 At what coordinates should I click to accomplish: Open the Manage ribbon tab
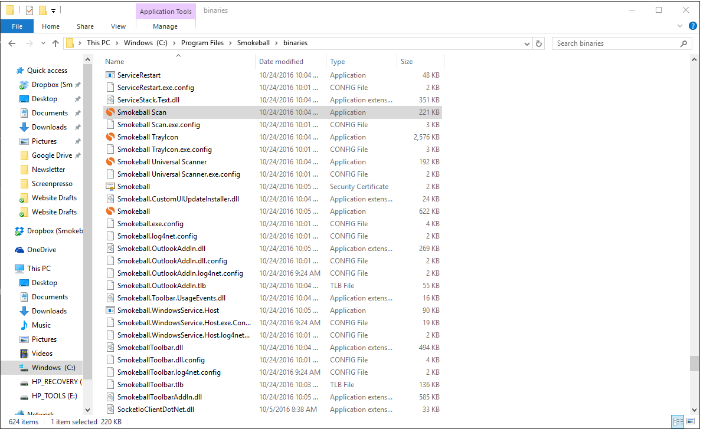click(165, 27)
